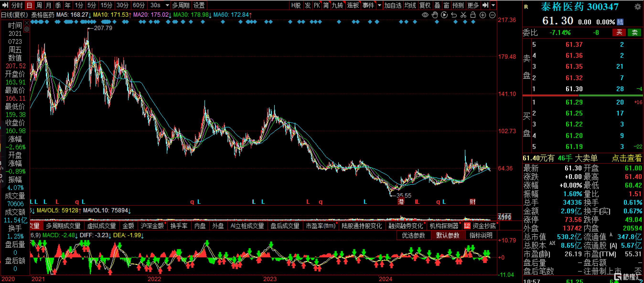
Task: Toggle the 九转 indicator button
Action: pos(337,5)
